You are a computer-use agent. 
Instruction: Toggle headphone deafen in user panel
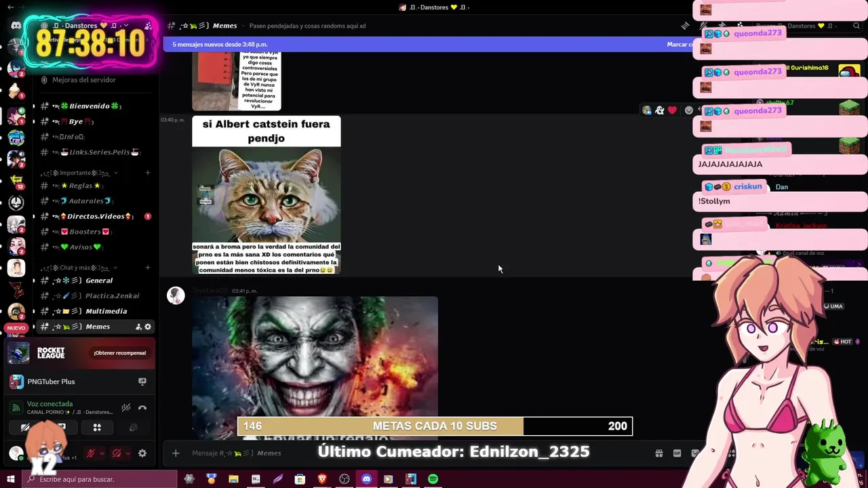[x=116, y=453]
